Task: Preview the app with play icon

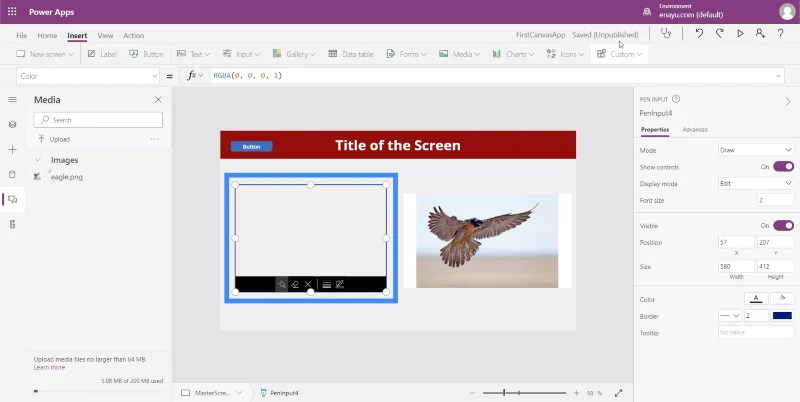Action: [x=740, y=34]
